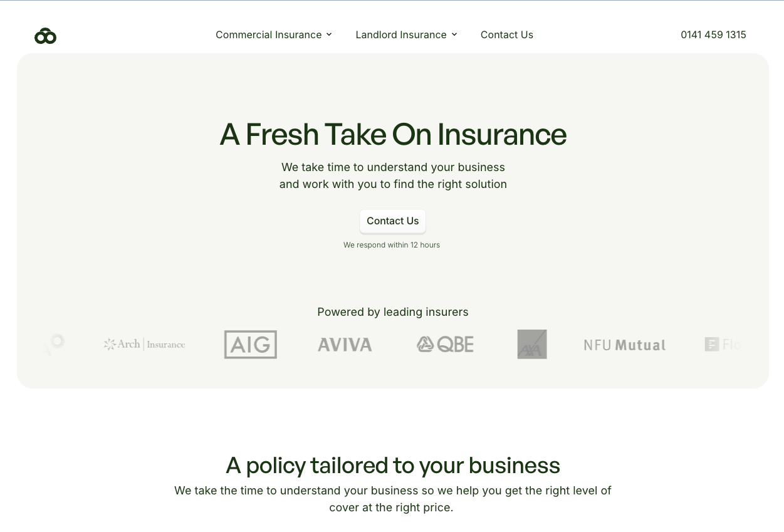Click the headline A Fresh Take On Insurance
Screen dimensions: 784x532
pyautogui.click(x=393, y=134)
